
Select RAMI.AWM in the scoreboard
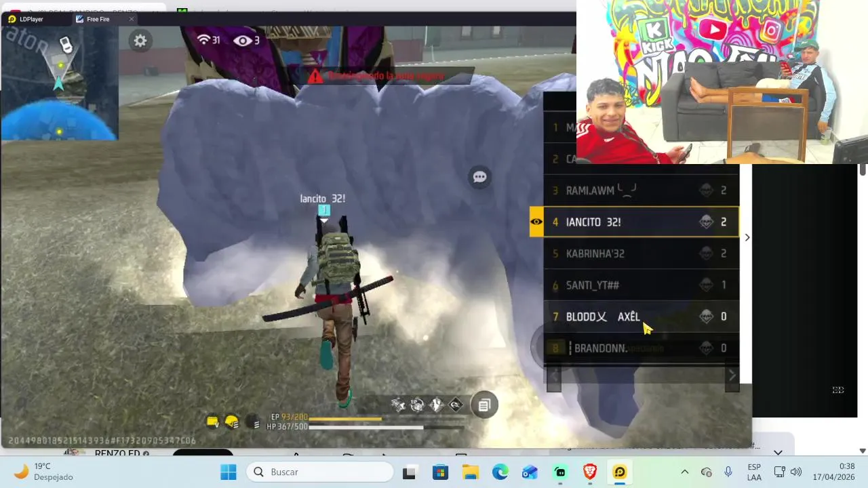tap(641, 190)
